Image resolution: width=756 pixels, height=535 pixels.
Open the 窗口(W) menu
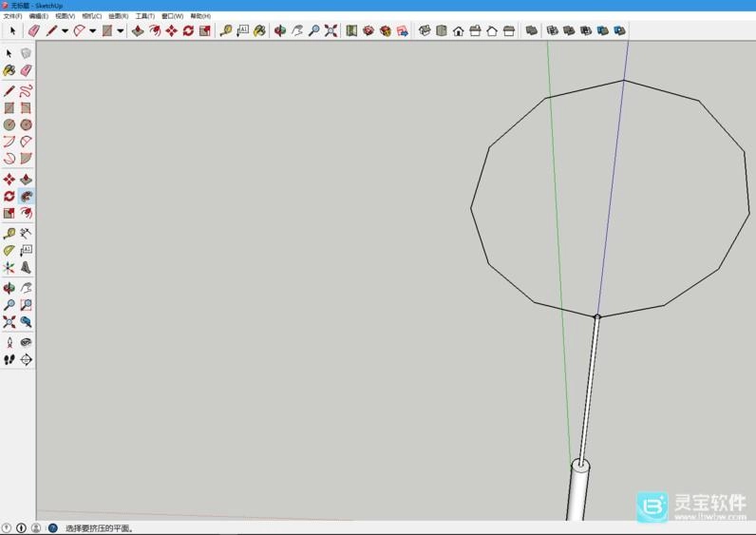[x=172, y=16]
